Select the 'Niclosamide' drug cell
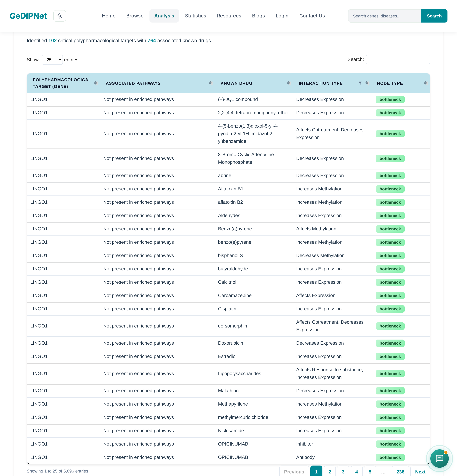Screen dimensions: 457x476 [231, 431]
